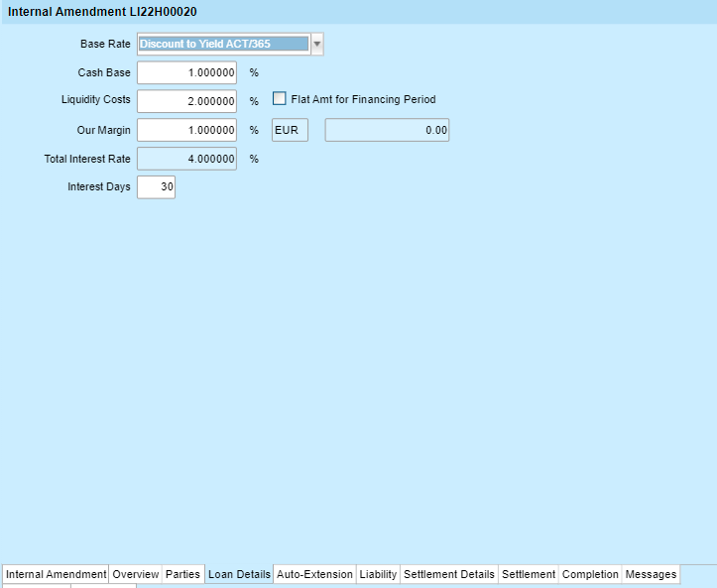The width and height of the screenshot is (717, 588).
Task: Click the Interest Days field
Action: pyautogui.click(x=156, y=187)
